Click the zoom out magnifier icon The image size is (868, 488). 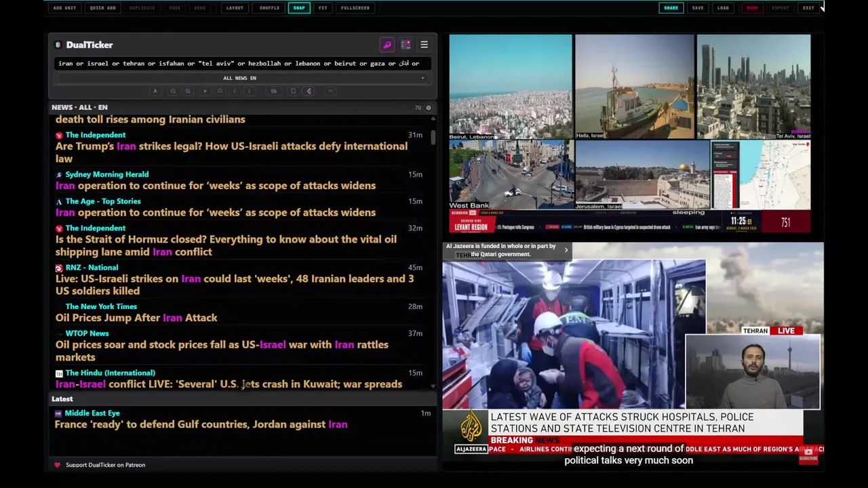(x=173, y=91)
